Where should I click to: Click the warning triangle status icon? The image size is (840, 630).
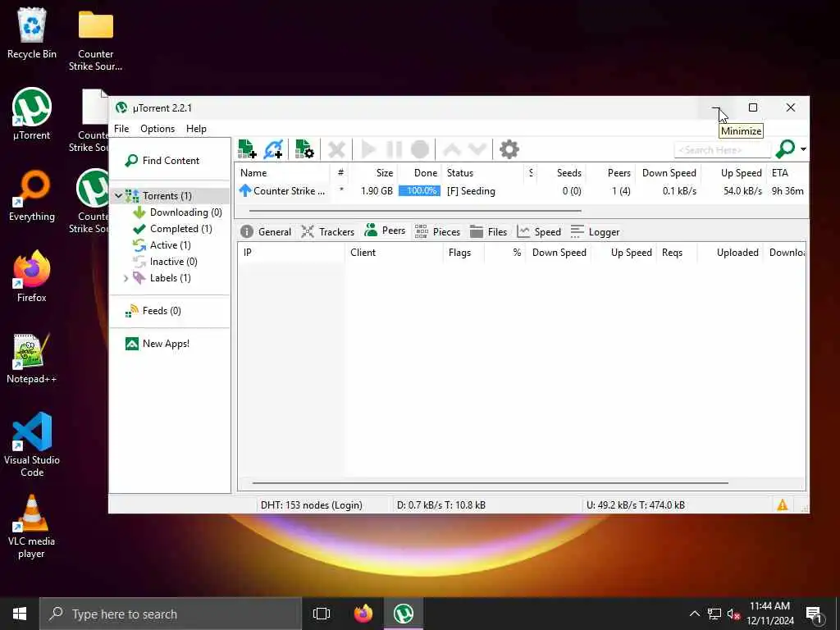coord(782,504)
